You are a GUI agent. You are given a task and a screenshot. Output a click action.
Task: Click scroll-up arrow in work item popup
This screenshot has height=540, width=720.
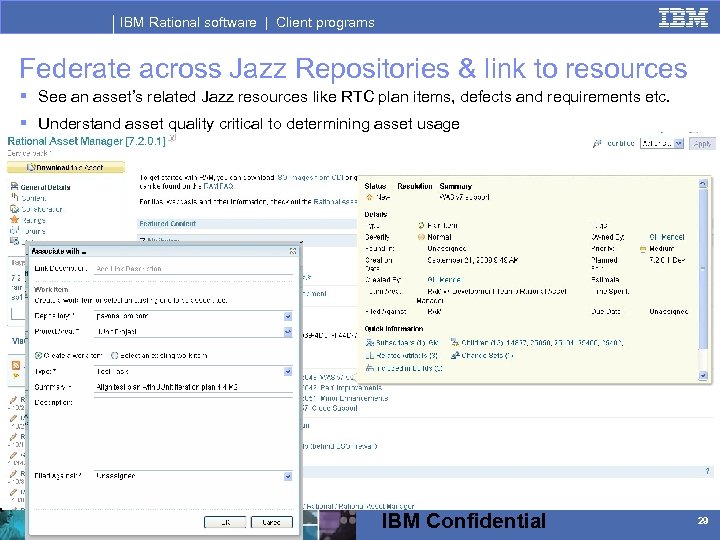[703, 183]
